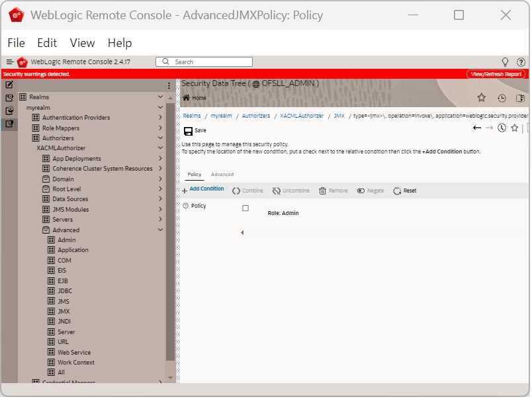Image resolution: width=532 pixels, height=399 pixels.
Task: Toggle the navigation hamburger menu icon
Action: 10,62
